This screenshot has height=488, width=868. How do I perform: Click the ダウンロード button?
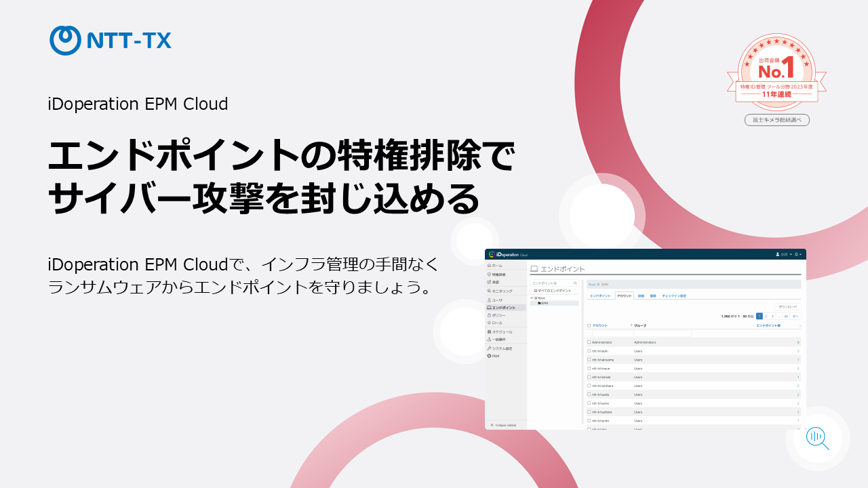(x=789, y=306)
